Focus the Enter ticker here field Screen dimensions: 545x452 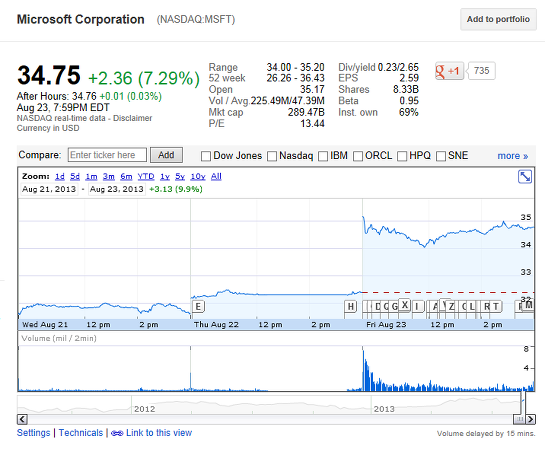click(x=107, y=155)
